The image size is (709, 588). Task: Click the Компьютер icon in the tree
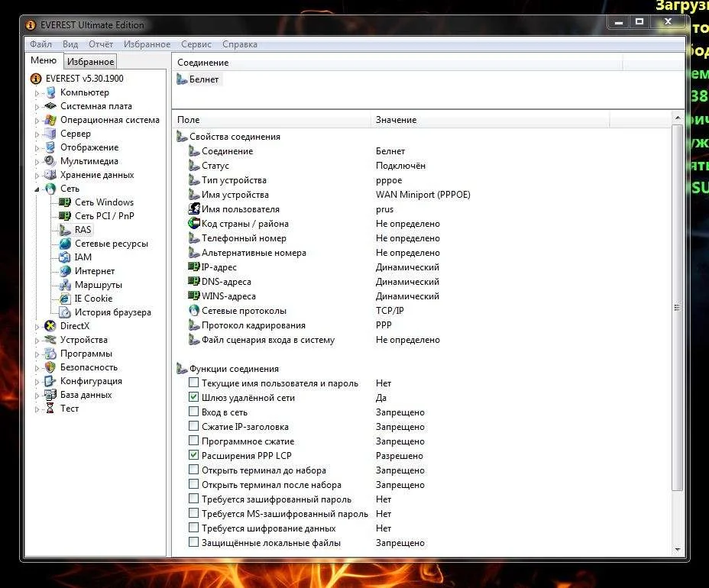pyautogui.click(x=50, y=92)
